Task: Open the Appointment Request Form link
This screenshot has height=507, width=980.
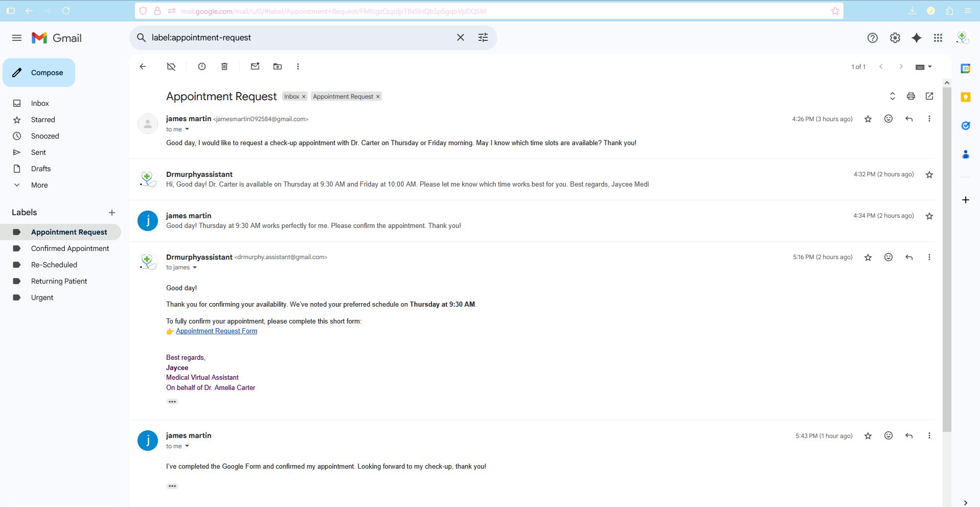Action: (216, 331)
